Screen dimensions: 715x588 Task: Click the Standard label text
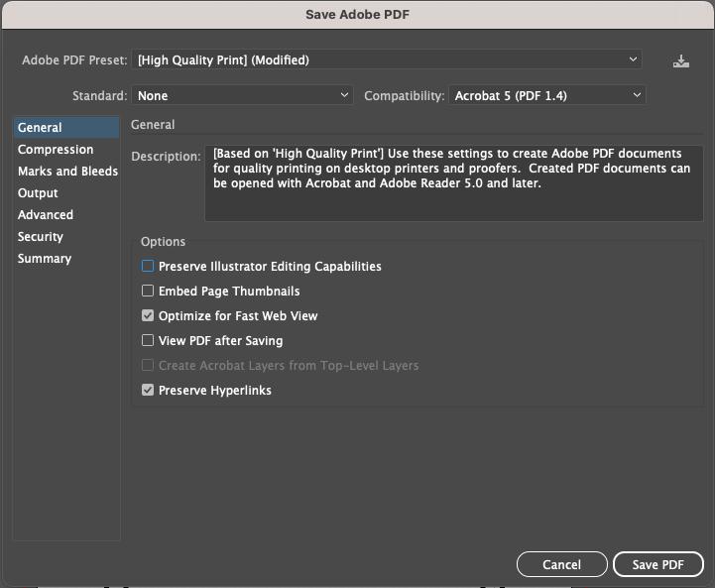pyautogui.click(x=100, y=96)
